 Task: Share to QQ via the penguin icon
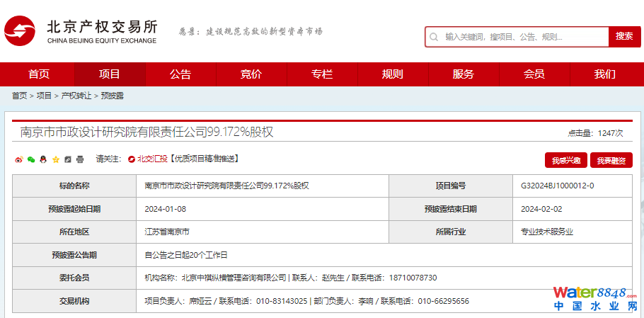pyautogui.click(x=43, y=159)
